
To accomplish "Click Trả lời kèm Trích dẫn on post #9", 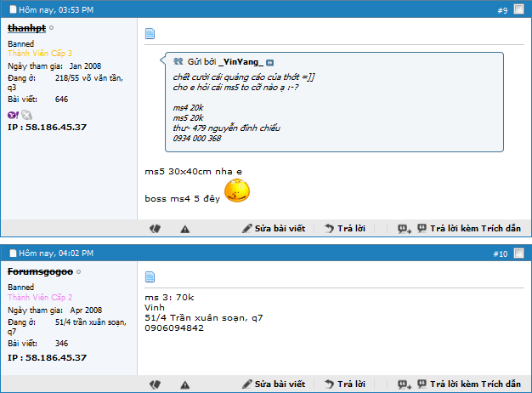I will [x=469, y=229].
